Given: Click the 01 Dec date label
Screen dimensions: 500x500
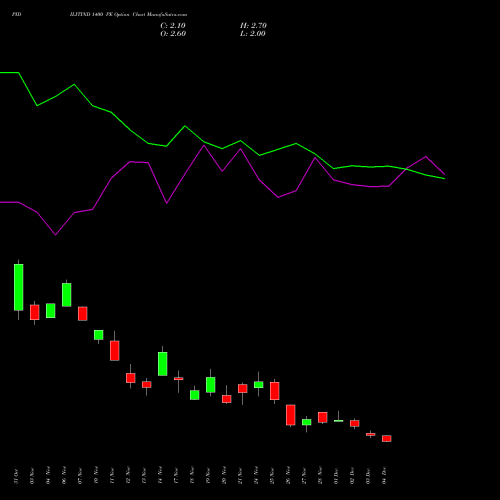Looking at the screenshot, I should [336, 476].
